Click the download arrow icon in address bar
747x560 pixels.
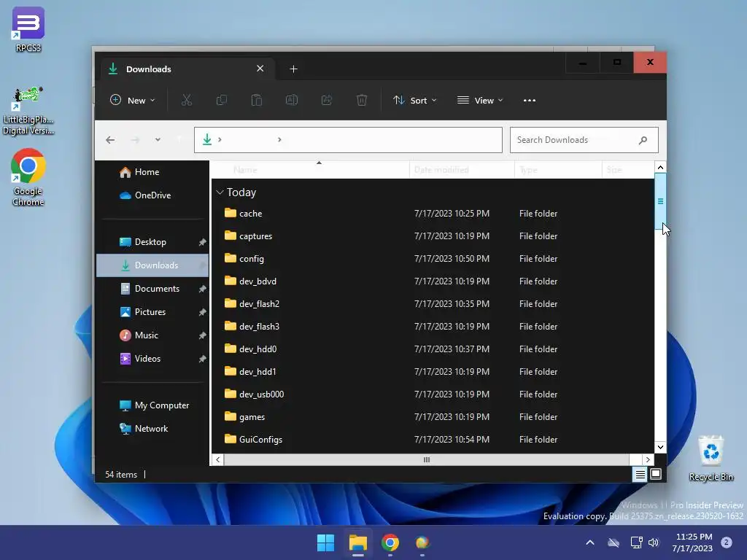tap(207, 139)
